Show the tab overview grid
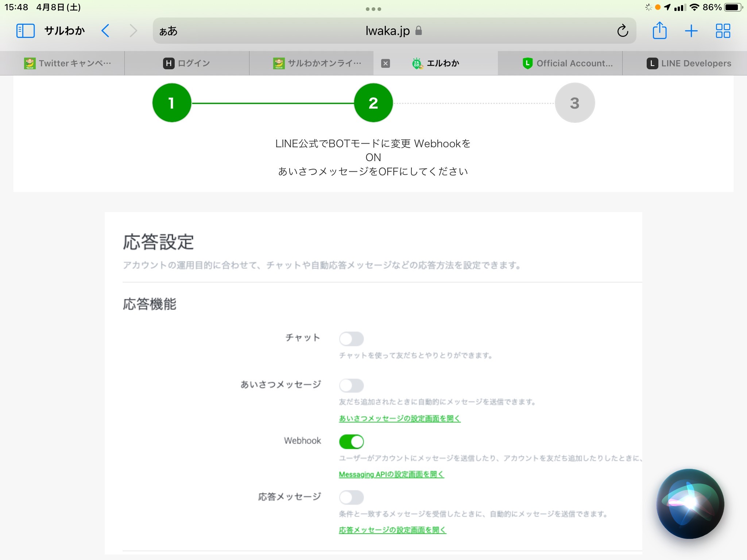The width and height of the screenshot is (747, 560). tap(723, 31)
